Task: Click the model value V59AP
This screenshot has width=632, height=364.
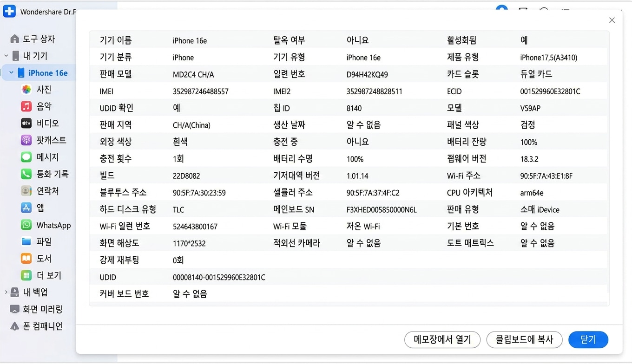Action: coord(530,108)
